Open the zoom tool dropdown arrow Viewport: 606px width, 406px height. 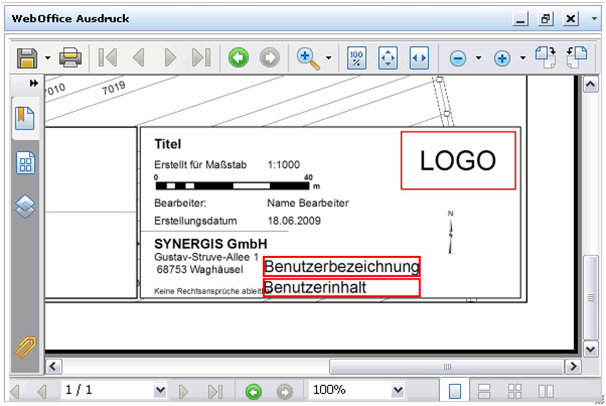point(329,58)
